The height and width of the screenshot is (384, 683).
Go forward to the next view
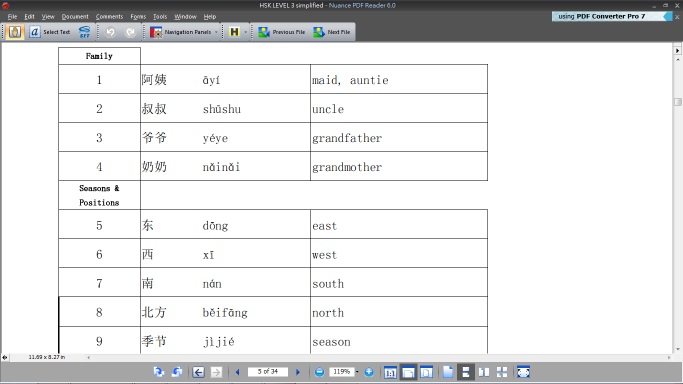pos(216,372)
